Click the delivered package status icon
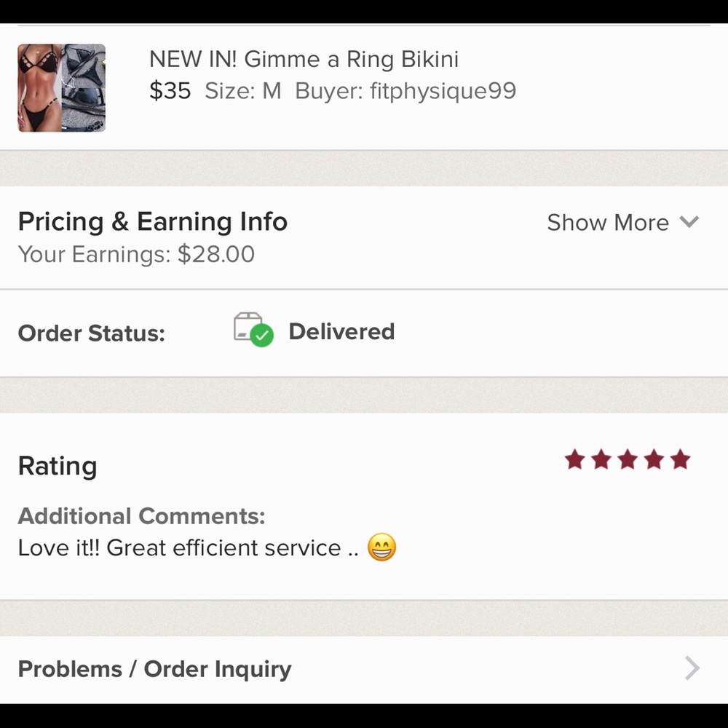Image resolution: width=728 pixels, height=728 pixels. (x=253, y=330)
